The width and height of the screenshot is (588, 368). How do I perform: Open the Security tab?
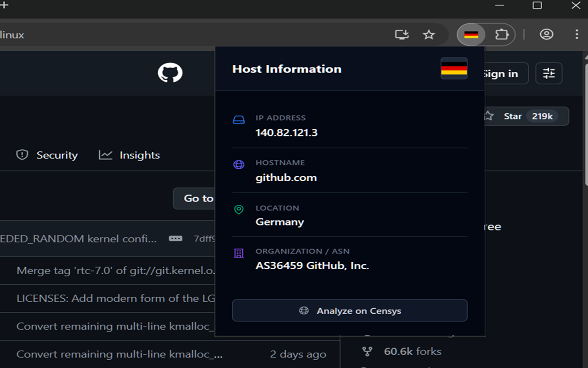tap(46, 155)
